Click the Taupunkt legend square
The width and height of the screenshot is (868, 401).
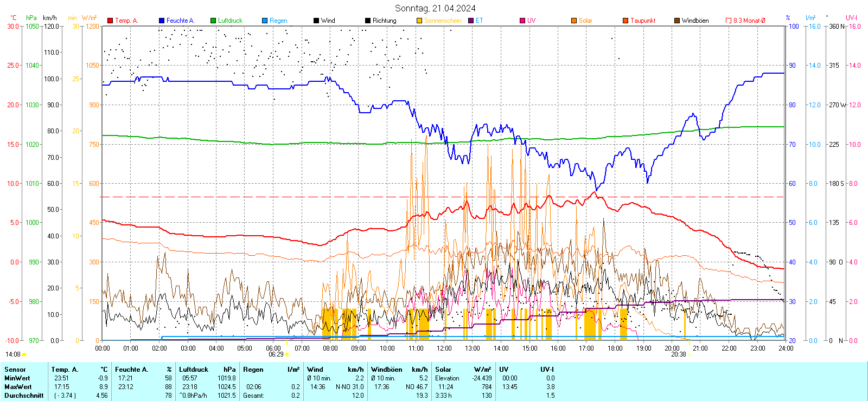pyautogui.click(x=626, y=21)
